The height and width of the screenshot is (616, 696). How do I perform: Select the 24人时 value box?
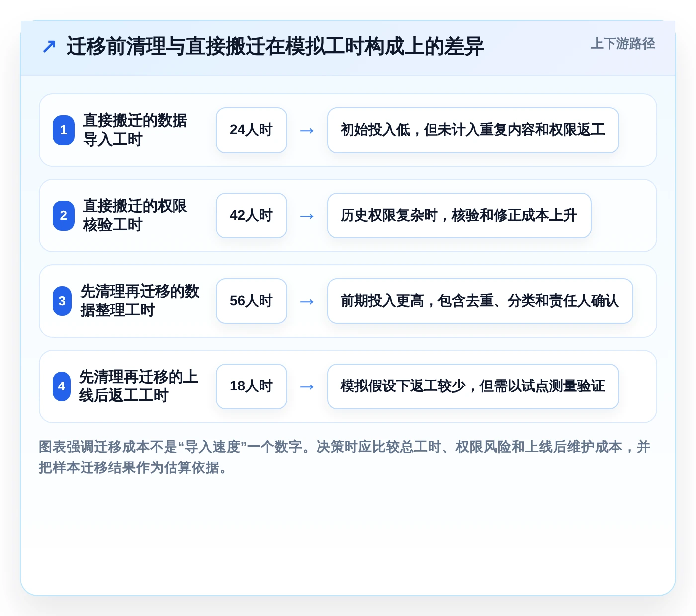click(252, 130)
